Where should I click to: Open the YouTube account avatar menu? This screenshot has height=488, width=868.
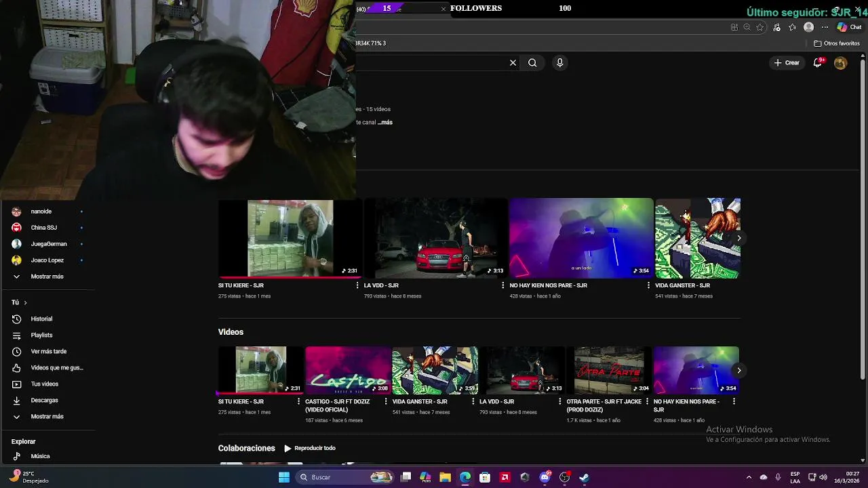click(840, 62)
